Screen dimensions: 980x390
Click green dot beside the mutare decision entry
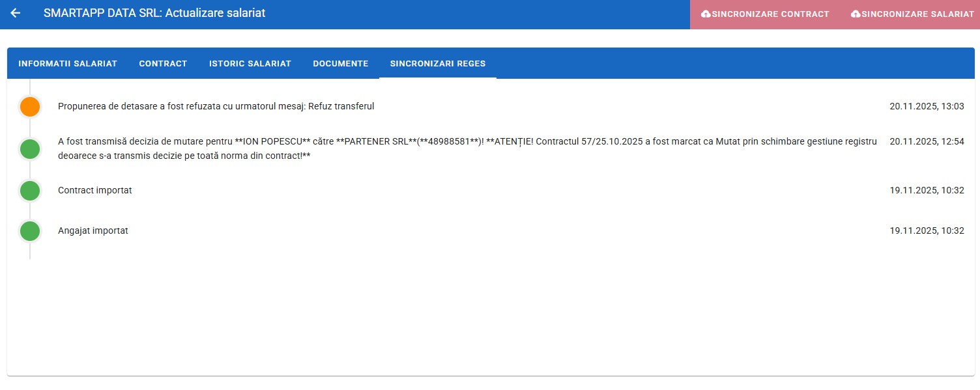30,149
